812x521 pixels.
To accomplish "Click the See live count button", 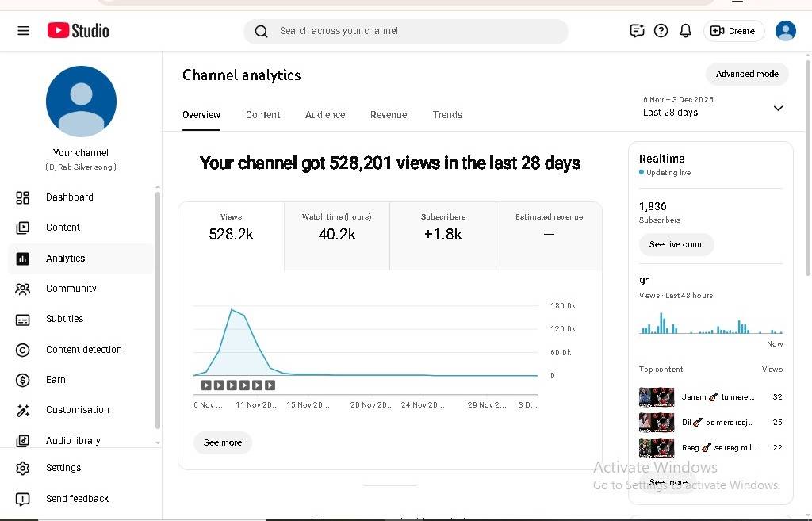I will (x=676, y=244).
